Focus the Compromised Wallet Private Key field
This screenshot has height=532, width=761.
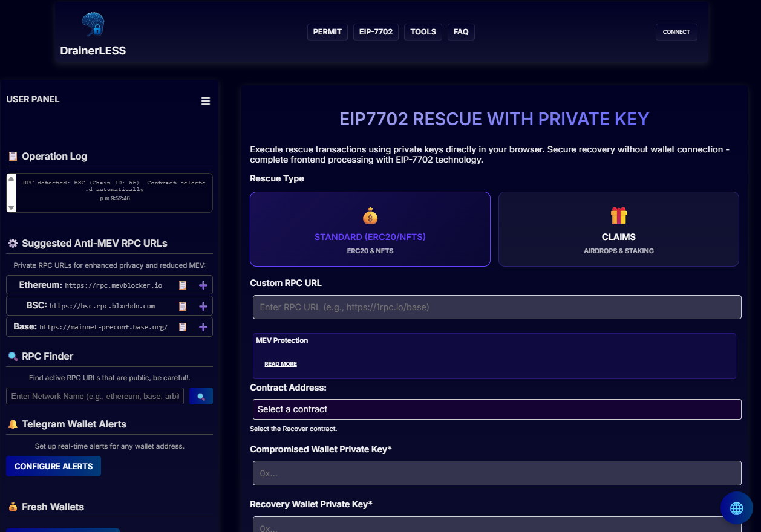pos(497,473)
